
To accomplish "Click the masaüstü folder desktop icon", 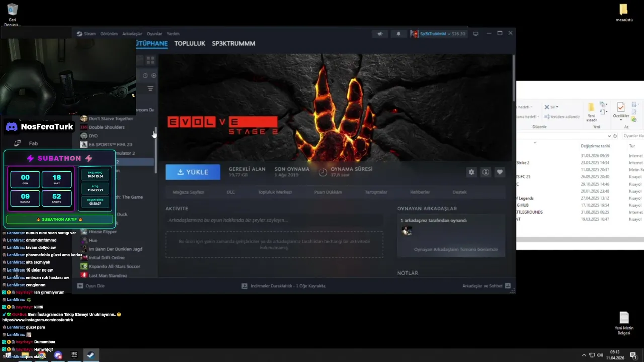I will tap(624, 13).
